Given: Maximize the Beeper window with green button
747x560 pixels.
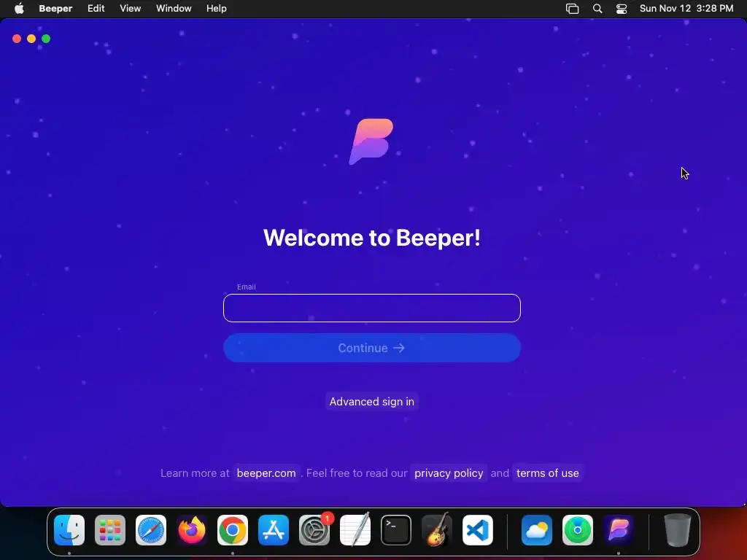Looking at the screenshot, I should (x=46, y=39).
